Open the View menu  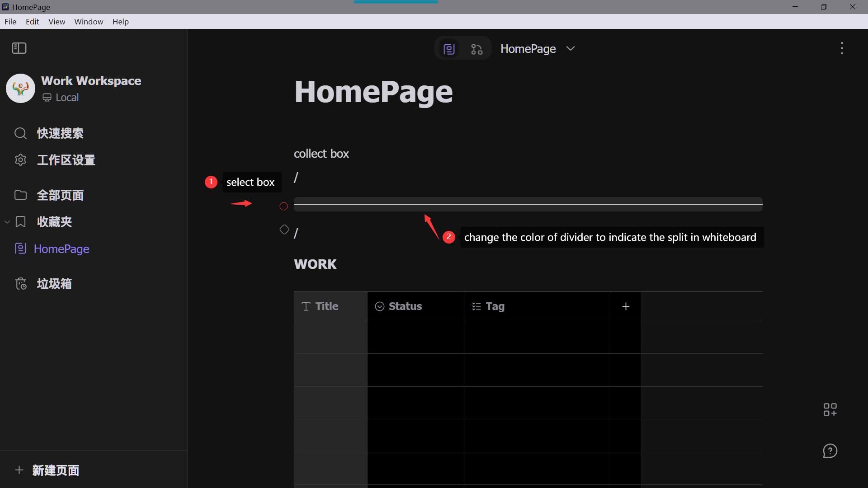[x=57, y=21]
